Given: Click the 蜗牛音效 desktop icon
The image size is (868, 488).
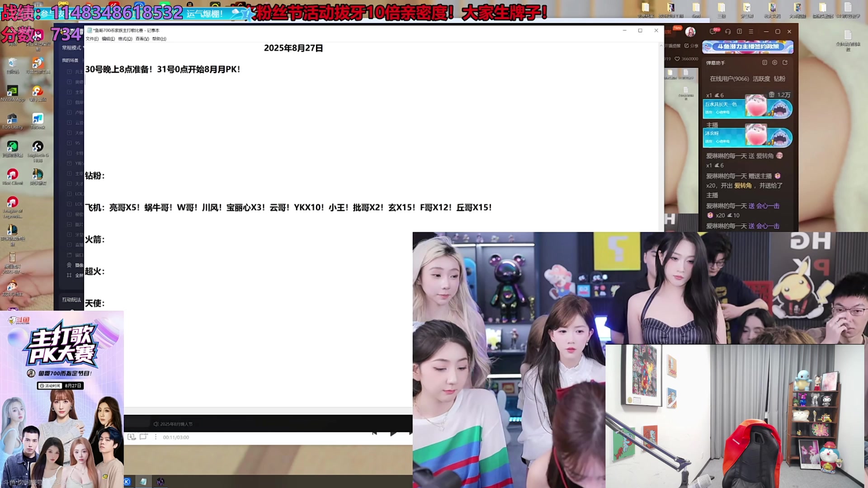Looking at the screenshot, I should pyautogui.click(x=38, y=94).
